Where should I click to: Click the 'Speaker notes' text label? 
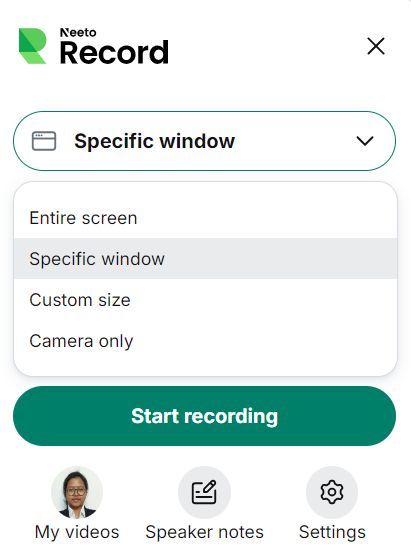click(204, 532)
